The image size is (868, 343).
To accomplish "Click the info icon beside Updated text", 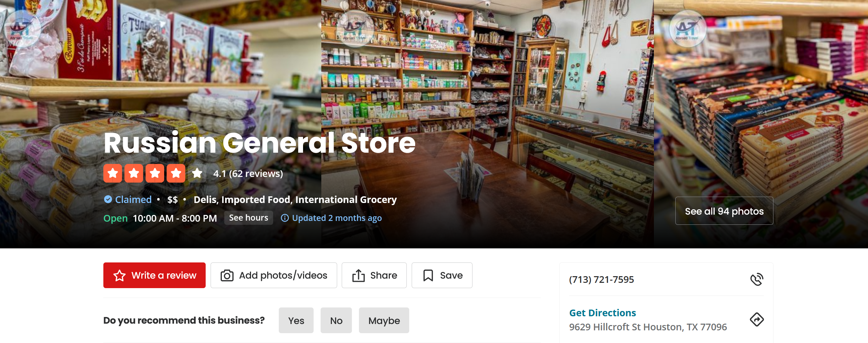I will [x=285, y=218].
